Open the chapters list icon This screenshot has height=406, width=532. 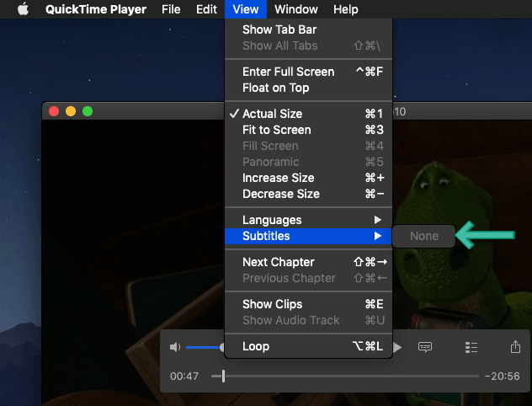tap(471, 347)
